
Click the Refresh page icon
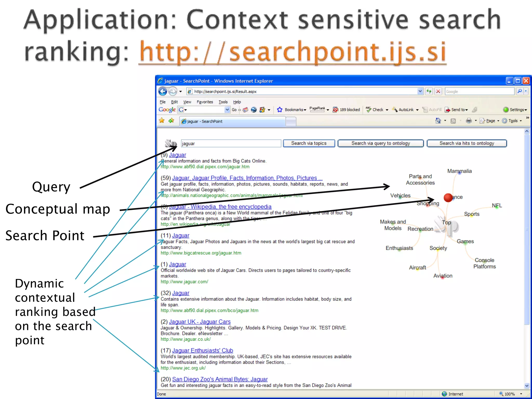pyautogui.click(x=429, y=91)
